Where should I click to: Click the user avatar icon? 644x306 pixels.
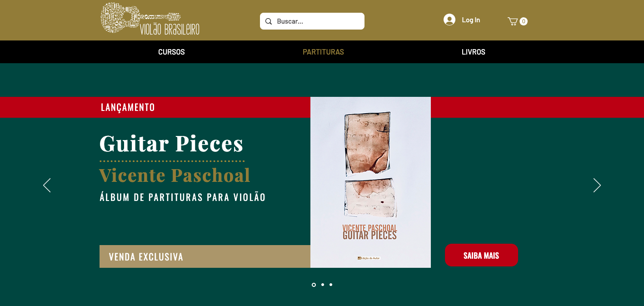click(x=449, y=20)
